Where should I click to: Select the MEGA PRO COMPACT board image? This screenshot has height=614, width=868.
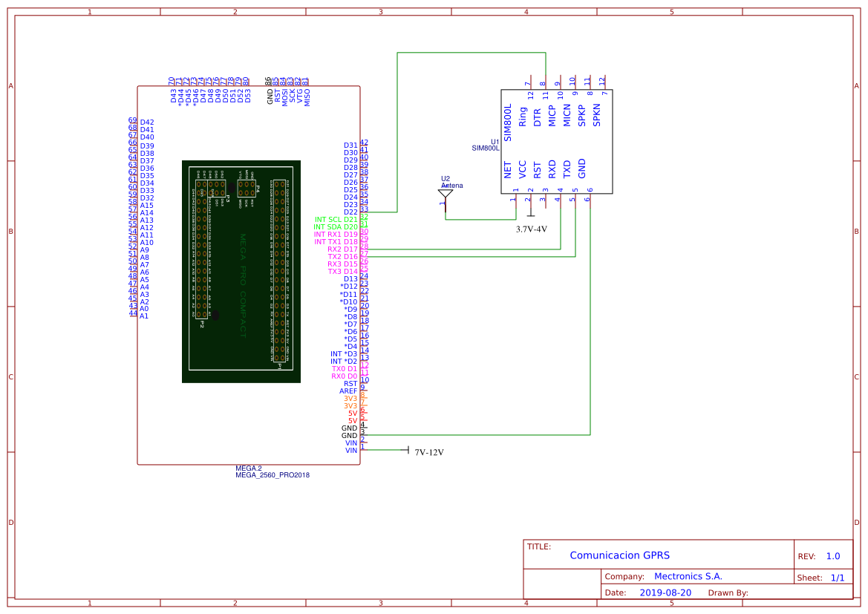241,272
